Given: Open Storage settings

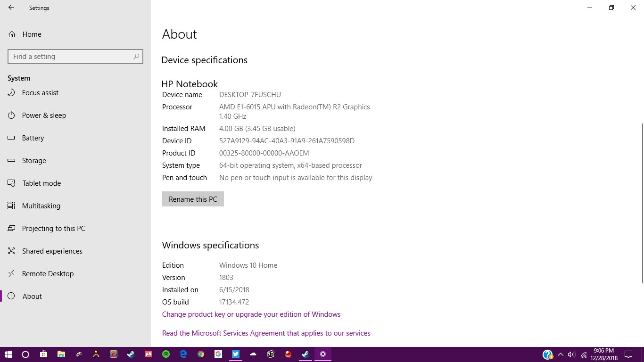Looking at the screenshot, I should click(75, 161).
